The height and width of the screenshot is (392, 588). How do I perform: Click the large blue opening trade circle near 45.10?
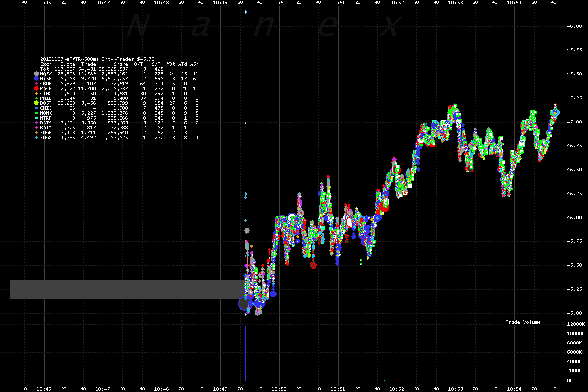tap(245, 303)
